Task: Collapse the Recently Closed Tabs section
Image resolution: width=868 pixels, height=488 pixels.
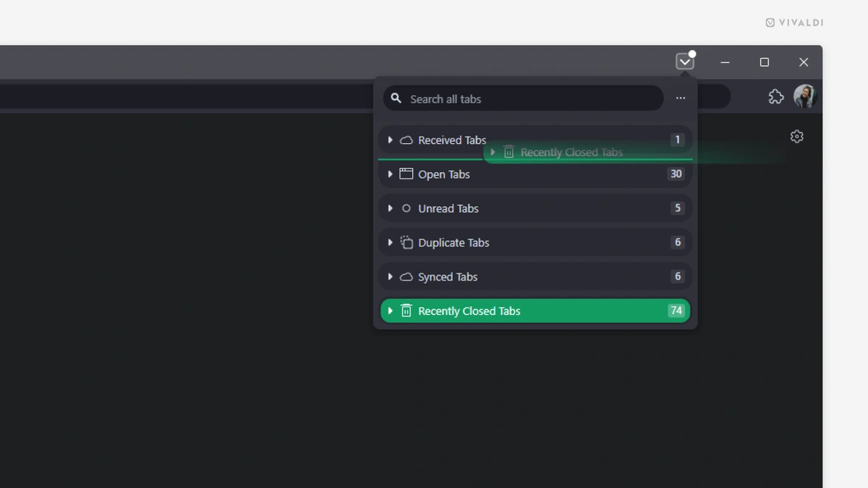Action: point(391,310)
